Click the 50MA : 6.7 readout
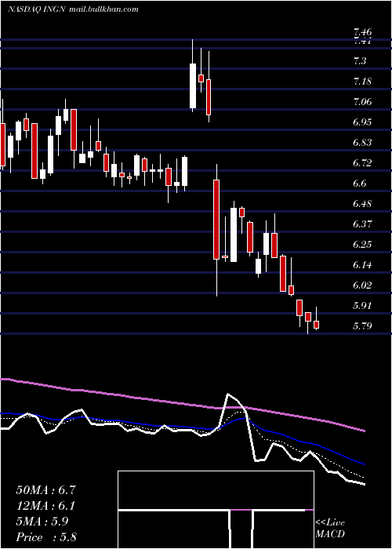The height and width of the screenshot is (549, 392). pos(45,490)
